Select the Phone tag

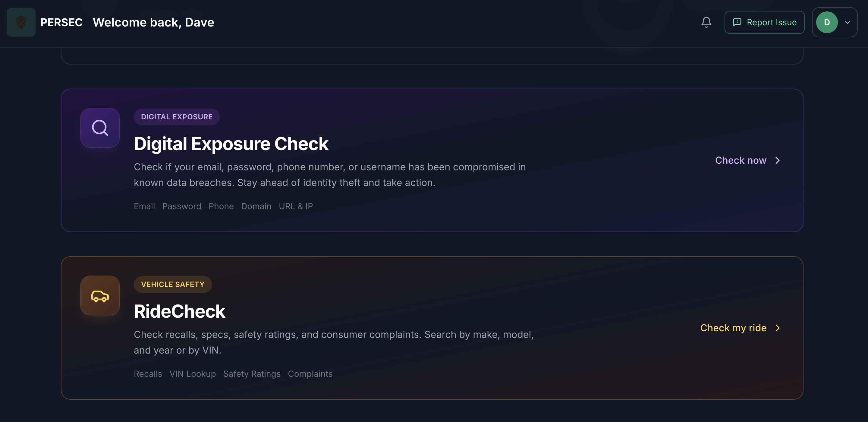point(221,206)
